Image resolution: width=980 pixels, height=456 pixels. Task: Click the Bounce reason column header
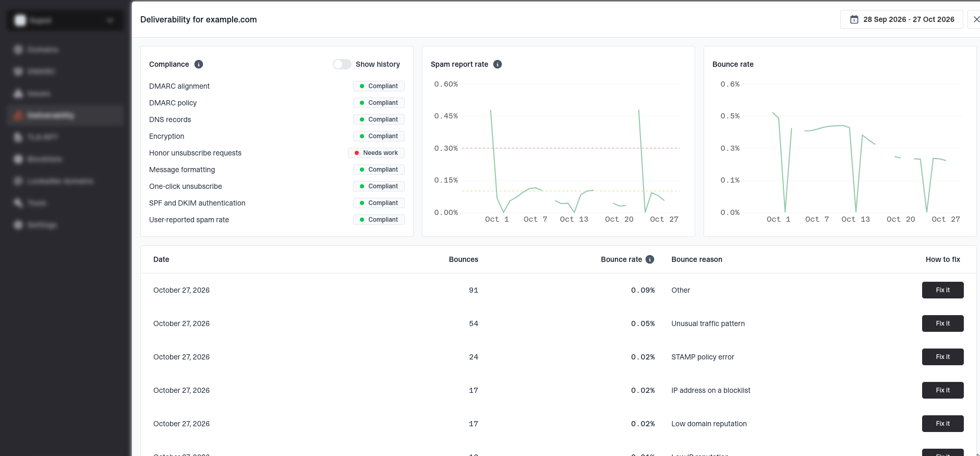tap(697, 259)
